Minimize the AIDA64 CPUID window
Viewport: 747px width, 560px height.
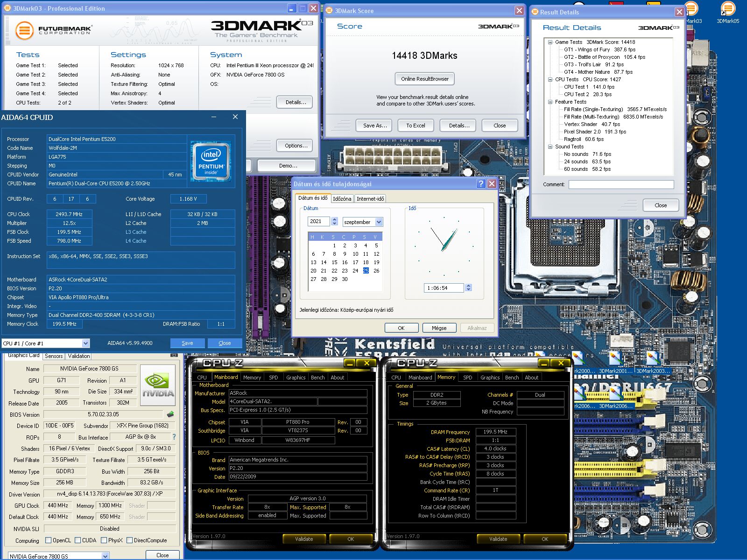coord(214,117)
